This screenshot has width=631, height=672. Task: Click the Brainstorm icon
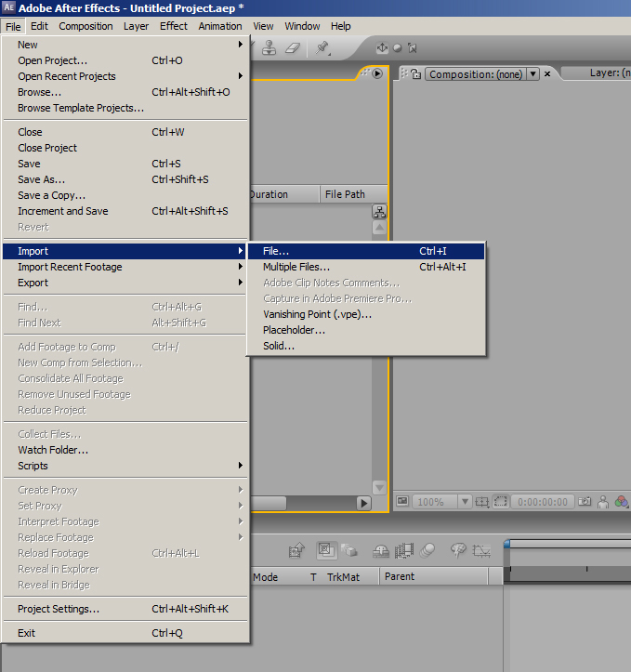pyautogui.click(x=458, y=550)
